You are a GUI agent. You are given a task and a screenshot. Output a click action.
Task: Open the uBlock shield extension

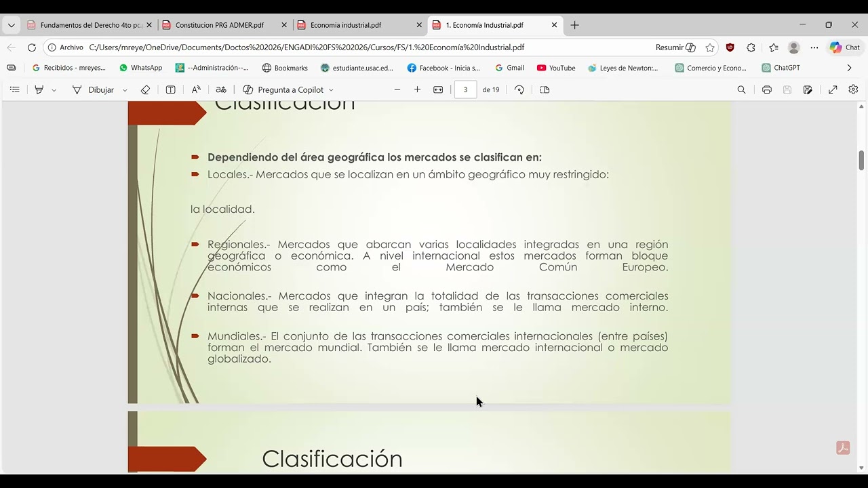(x=730, y=47)
